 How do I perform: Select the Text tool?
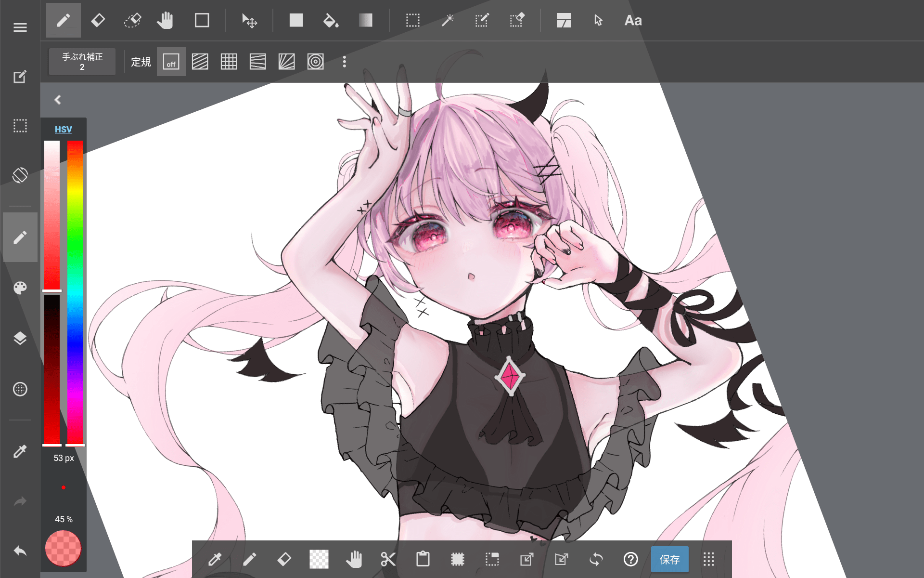[633, 21]
